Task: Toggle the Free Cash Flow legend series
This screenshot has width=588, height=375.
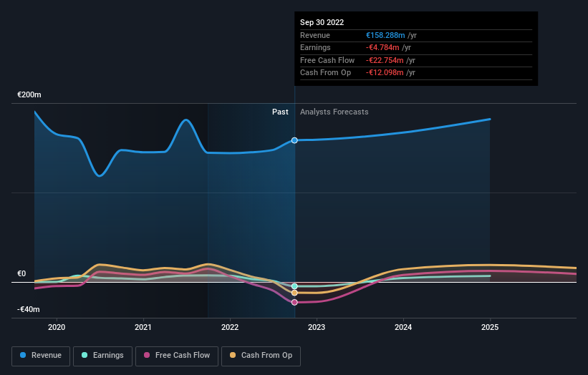Action: [177, 356]
